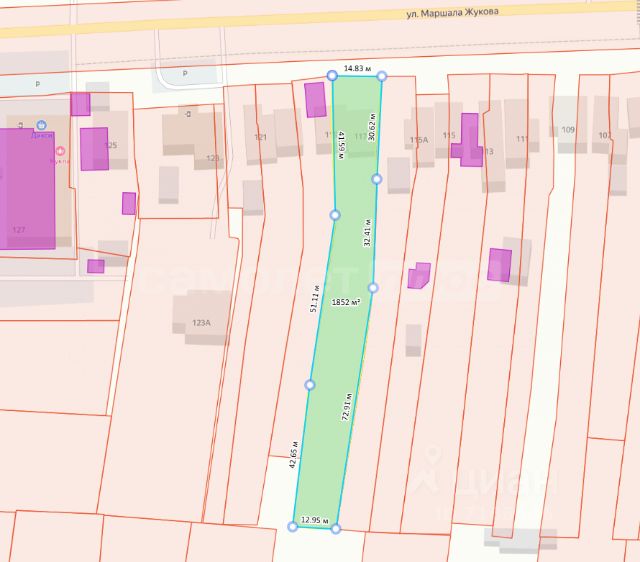
Task: Click the 1852 м² area label
Action: point(346,302)
